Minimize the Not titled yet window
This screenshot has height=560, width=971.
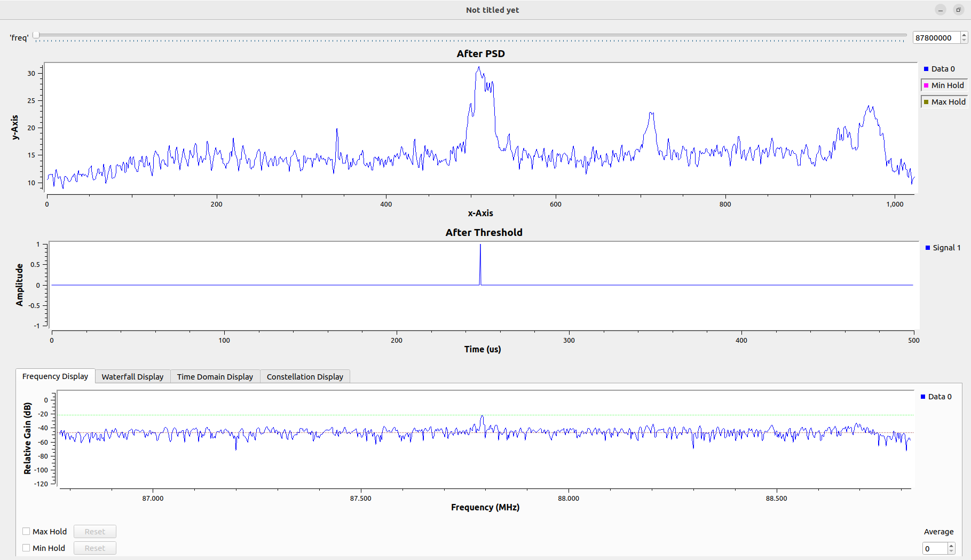pos(941,10)
